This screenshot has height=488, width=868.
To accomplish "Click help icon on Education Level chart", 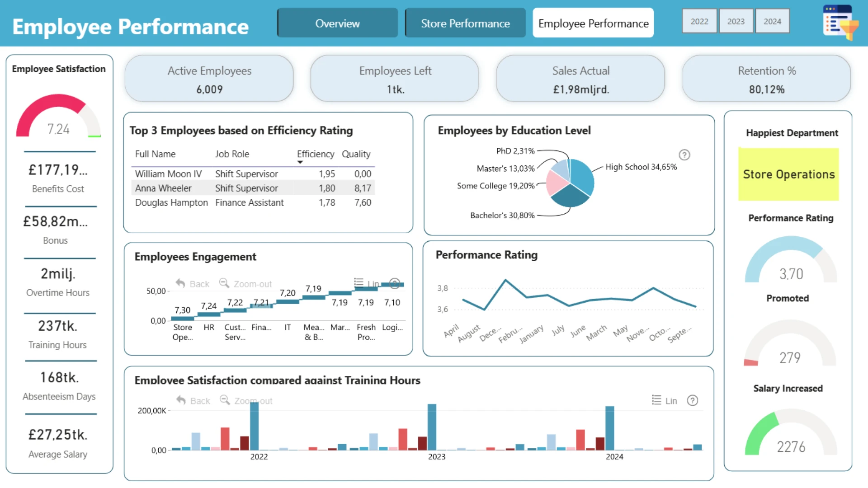I will [x=684, y=155].
